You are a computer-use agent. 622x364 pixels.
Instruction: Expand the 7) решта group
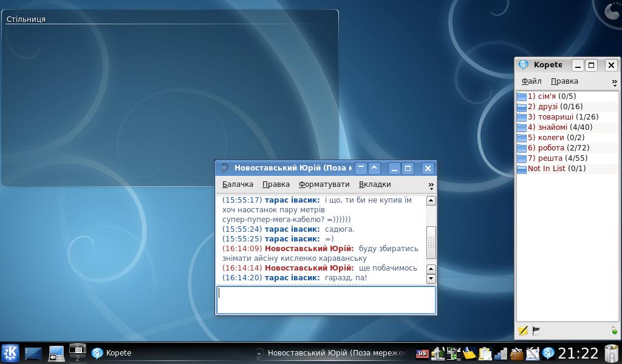567,158
